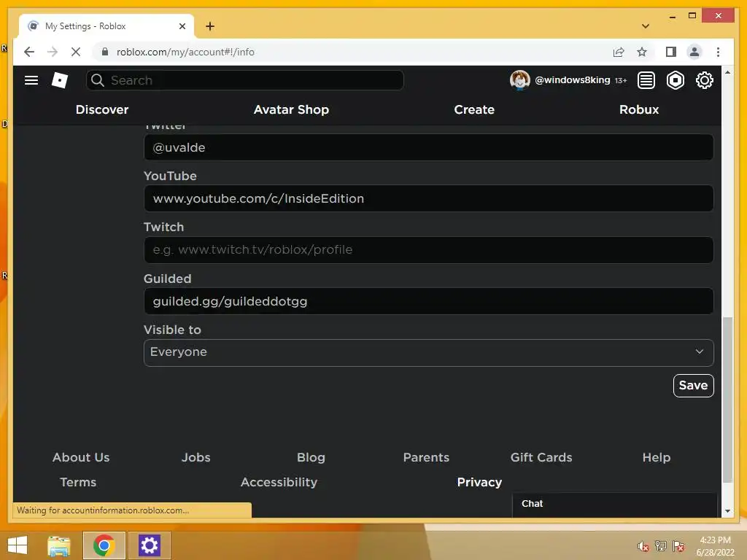Click the forward navigation arrow
Screen dimensions: 747x560
(x=53, y=52)
